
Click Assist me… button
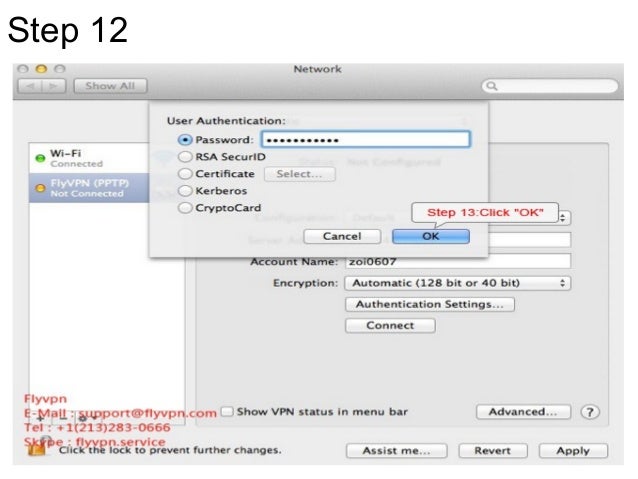click(397, 451)
